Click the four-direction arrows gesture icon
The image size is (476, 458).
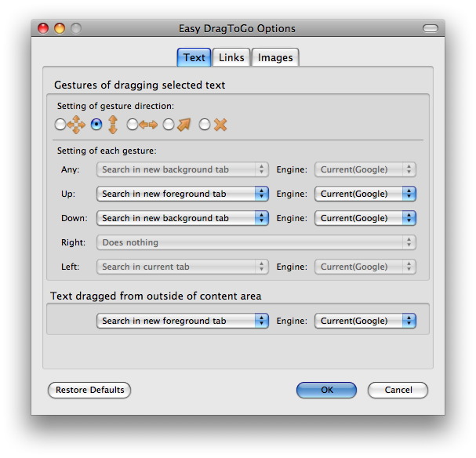[76, 125]
